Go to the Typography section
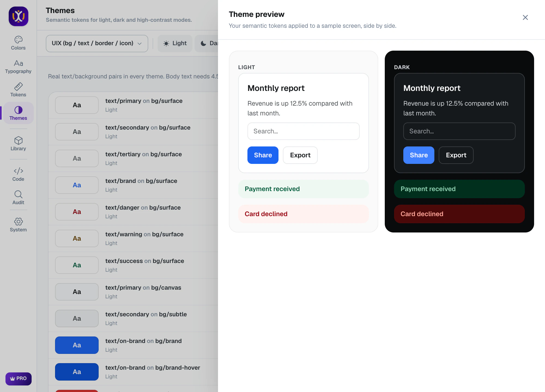Viewport: 545px width, 392px height. 18,66
